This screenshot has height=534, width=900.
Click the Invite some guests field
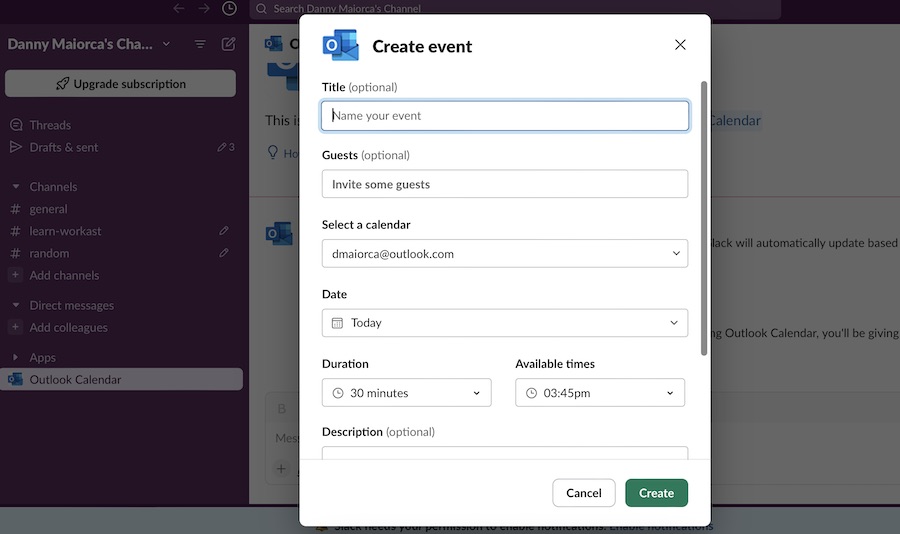[505, 184]
